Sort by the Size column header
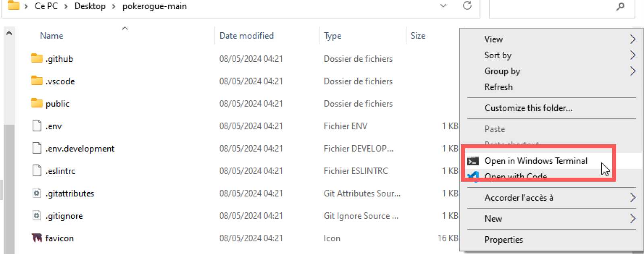This screenshot has height=254, width=644. click(x=418, y=35)
